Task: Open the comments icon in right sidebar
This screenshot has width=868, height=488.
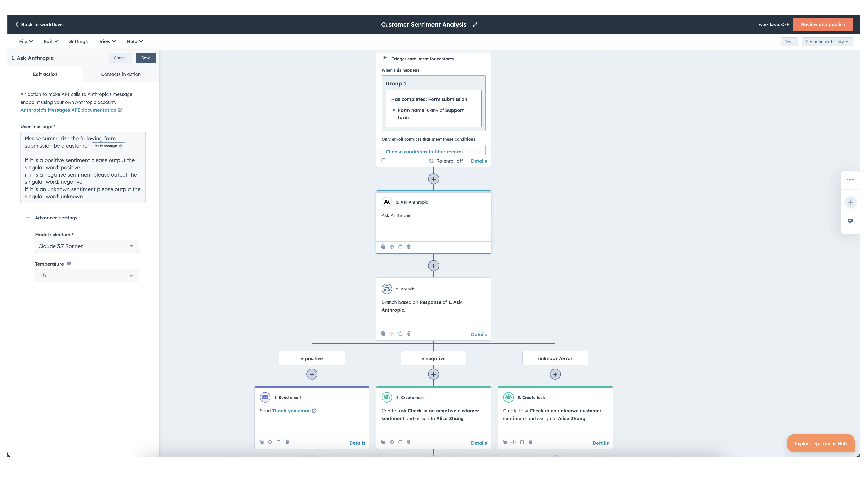Action: click(x=850, y=221)
